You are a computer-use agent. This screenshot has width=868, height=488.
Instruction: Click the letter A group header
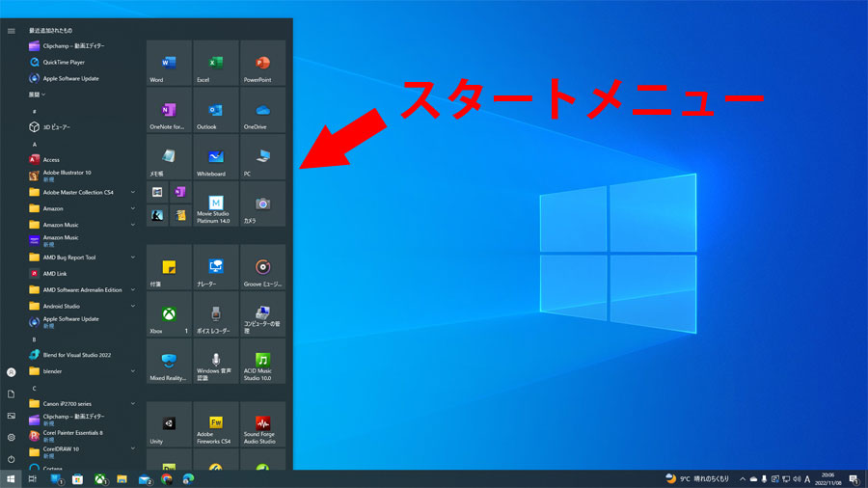(35, 144)
